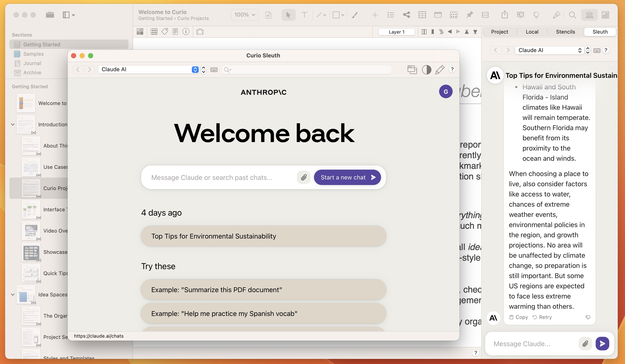Open Claude AI dropdown in the Sleuth side panel
The image size is (625, 364).
click(x=550, y=50)
